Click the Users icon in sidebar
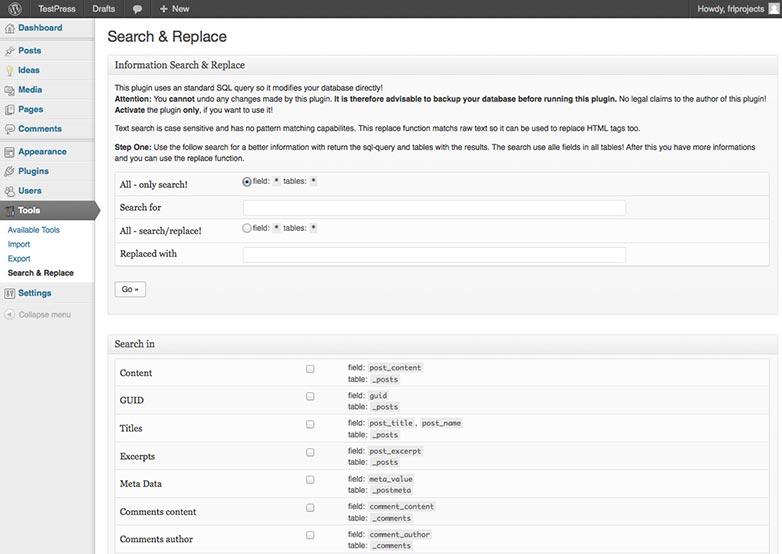This screenshot has height=554, width=782. tap(9, 190)
